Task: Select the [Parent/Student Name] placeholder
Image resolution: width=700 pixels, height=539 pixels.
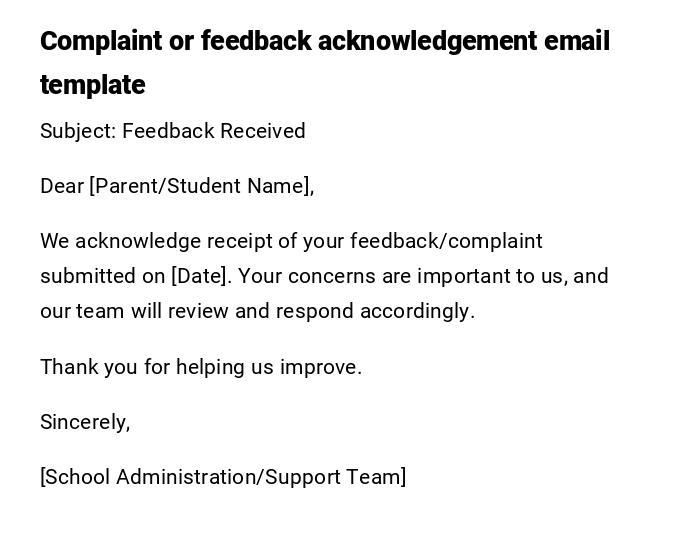Action: coord(201,186)
